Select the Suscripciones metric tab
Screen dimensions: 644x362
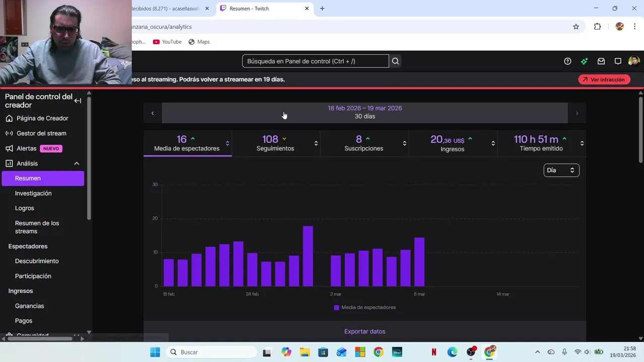[364, 143]
